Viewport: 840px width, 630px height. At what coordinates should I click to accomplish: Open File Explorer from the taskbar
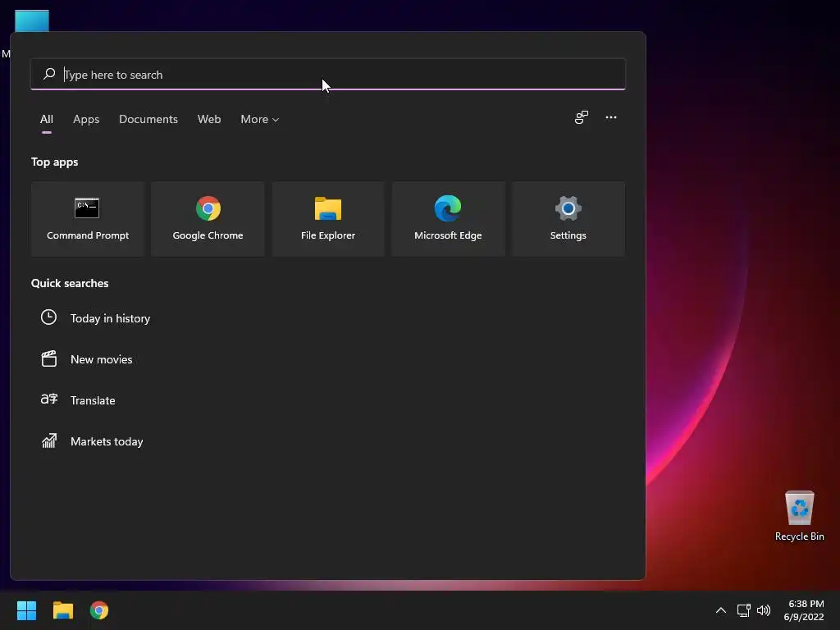(62, 610)
